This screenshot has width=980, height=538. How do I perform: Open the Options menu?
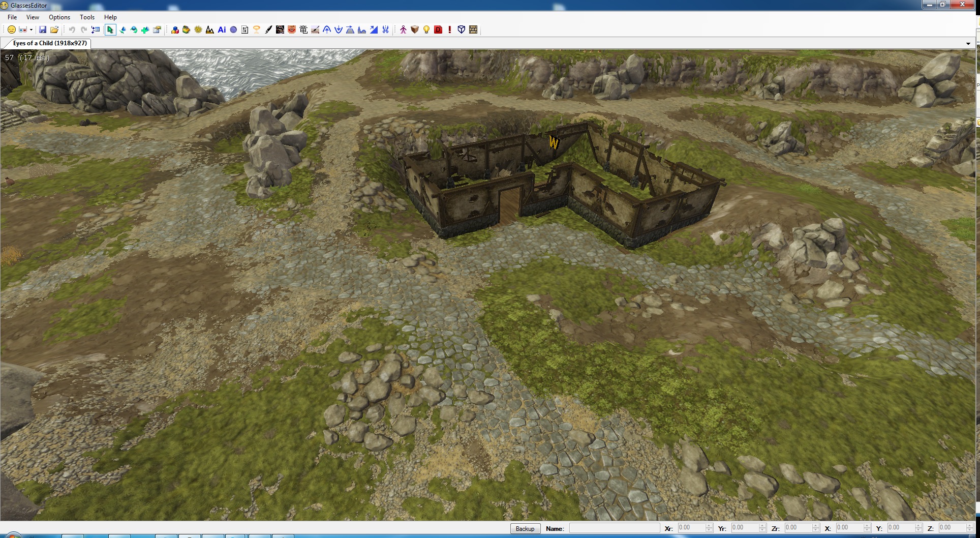click(59, 17)
